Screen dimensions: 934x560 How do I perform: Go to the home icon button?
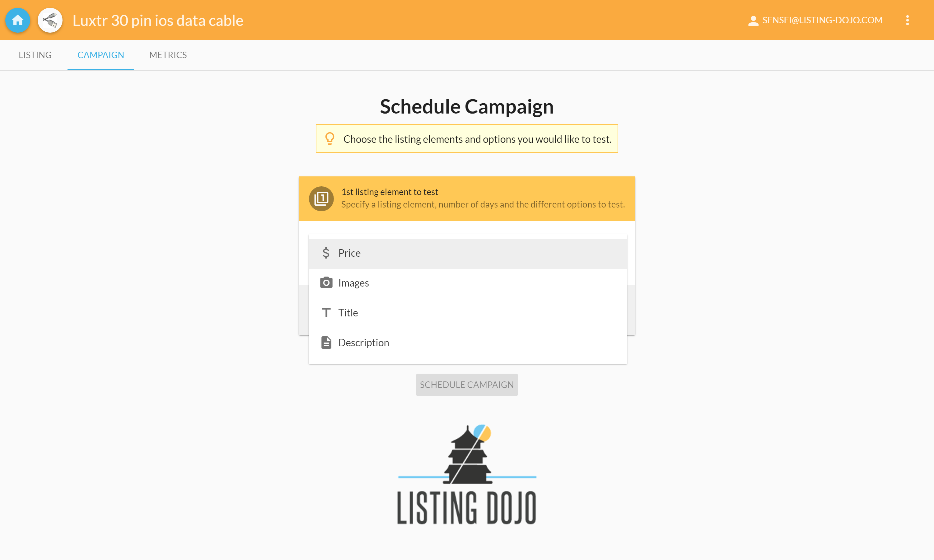coord(17,20)
